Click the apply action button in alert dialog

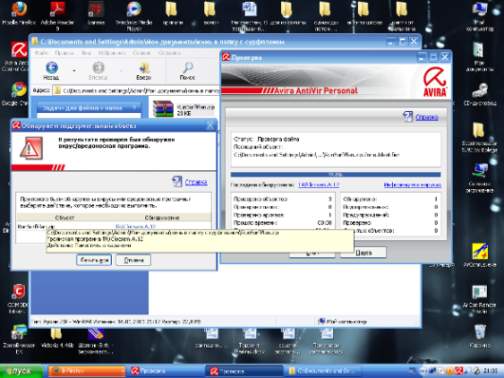click(x=94, y=260)
